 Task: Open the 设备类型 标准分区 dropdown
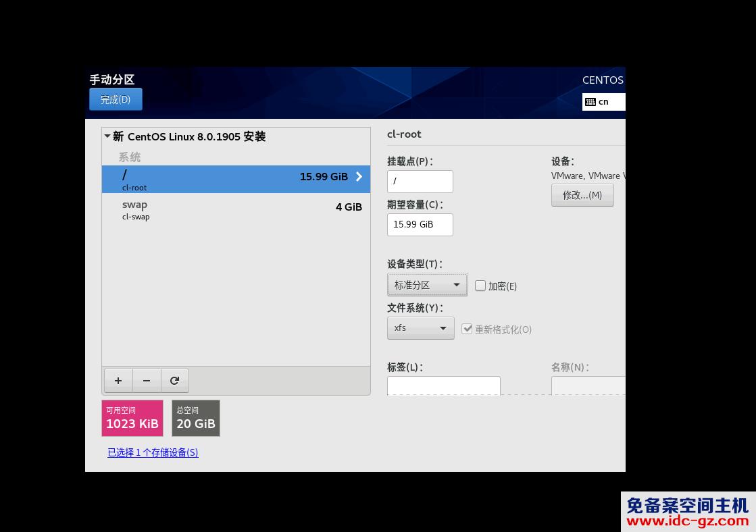427,285
